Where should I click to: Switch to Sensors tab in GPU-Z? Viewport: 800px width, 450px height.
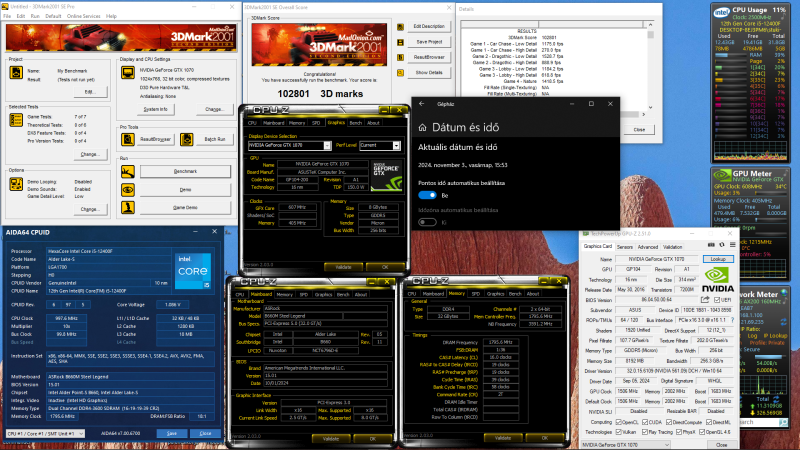(x=624, y=247)
